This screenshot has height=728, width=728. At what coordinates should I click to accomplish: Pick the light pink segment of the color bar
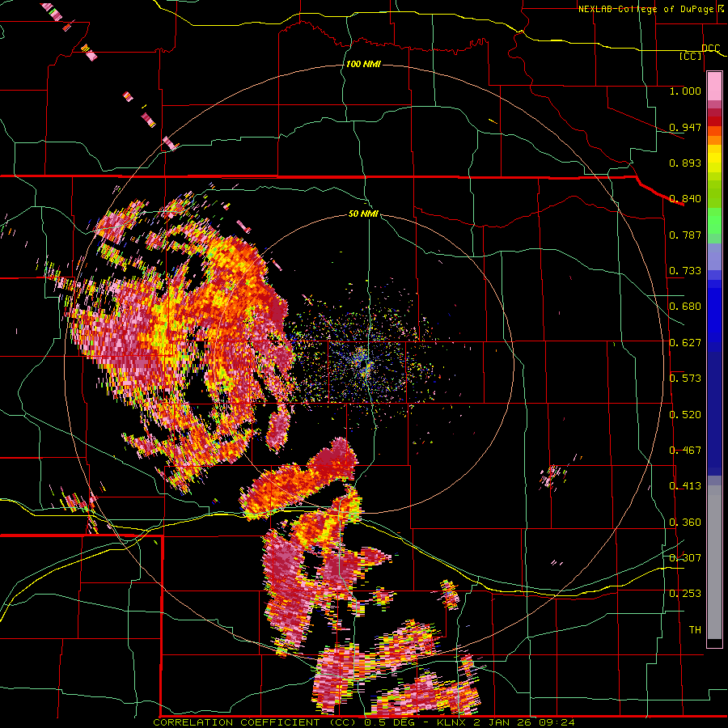point(714,87)
